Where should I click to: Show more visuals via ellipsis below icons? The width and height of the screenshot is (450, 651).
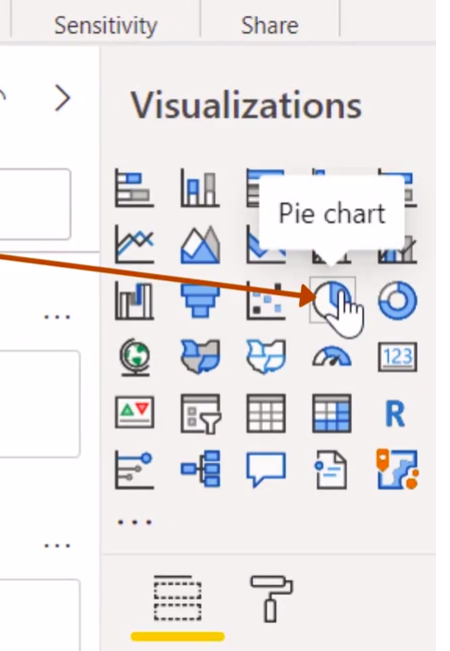(x=135, y=522)
